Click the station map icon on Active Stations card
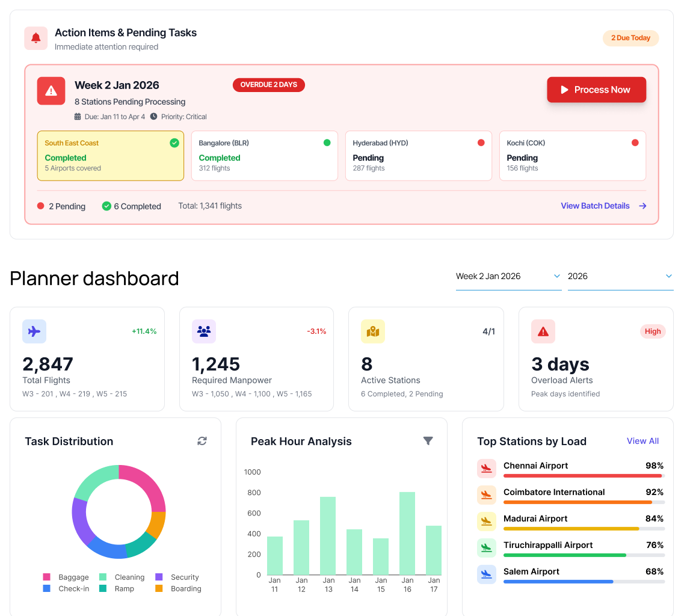The width and height of the screenshot is (693, 616). (x=374, y=331)
